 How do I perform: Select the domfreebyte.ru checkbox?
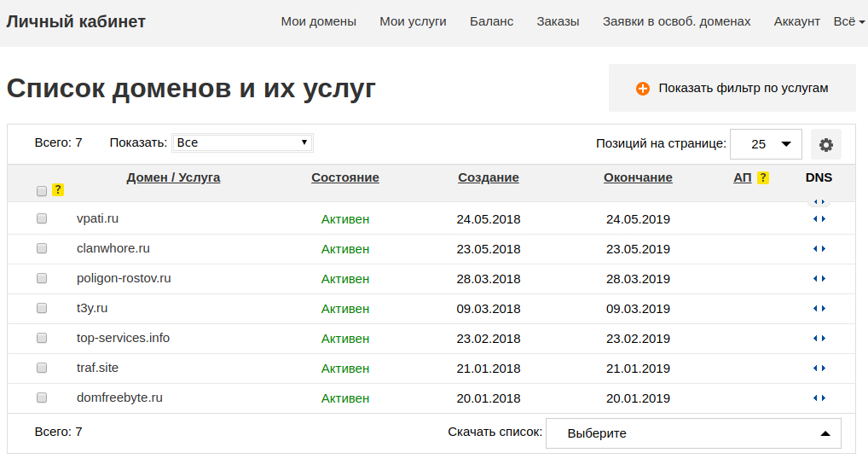pos(42,398)
